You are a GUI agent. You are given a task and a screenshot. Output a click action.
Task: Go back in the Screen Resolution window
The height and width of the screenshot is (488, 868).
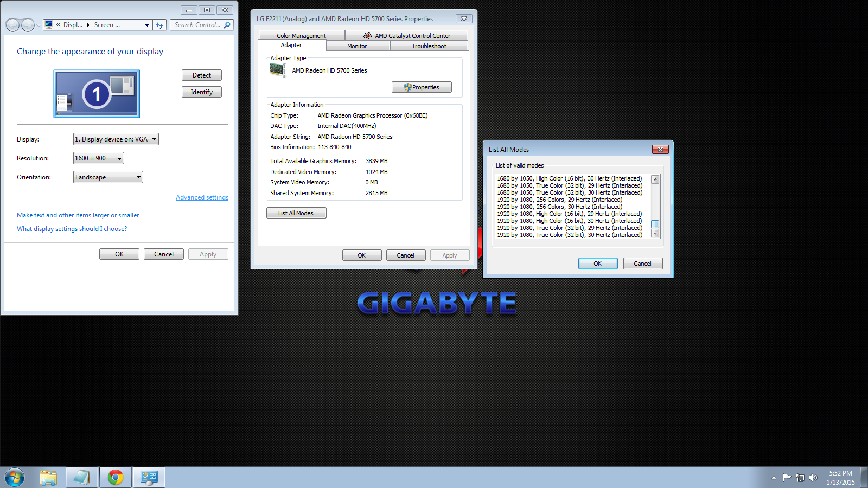(12, 25)
